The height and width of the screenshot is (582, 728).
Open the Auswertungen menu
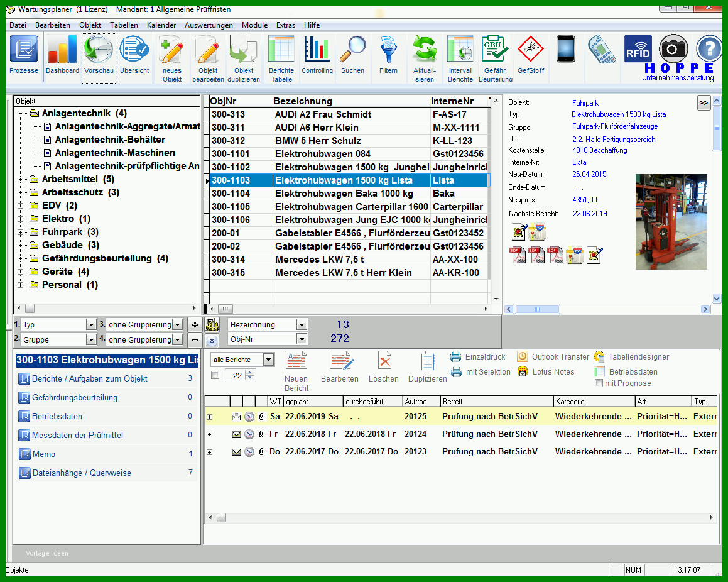pos(209,25)
